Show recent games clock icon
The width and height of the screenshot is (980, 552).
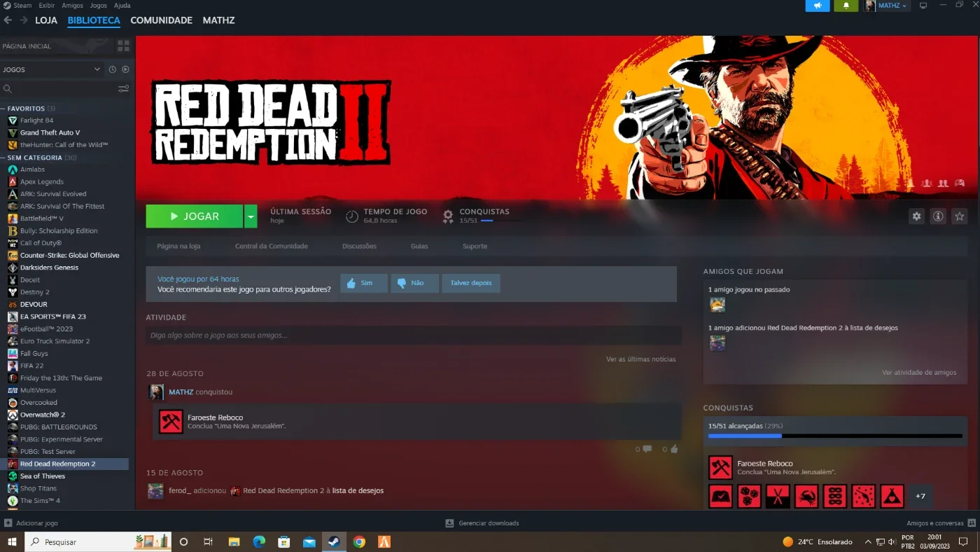(x=112, y=69)
